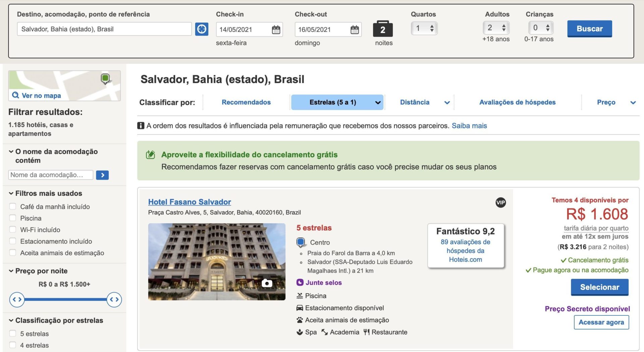Click the check-out date field

click(328, 30)
